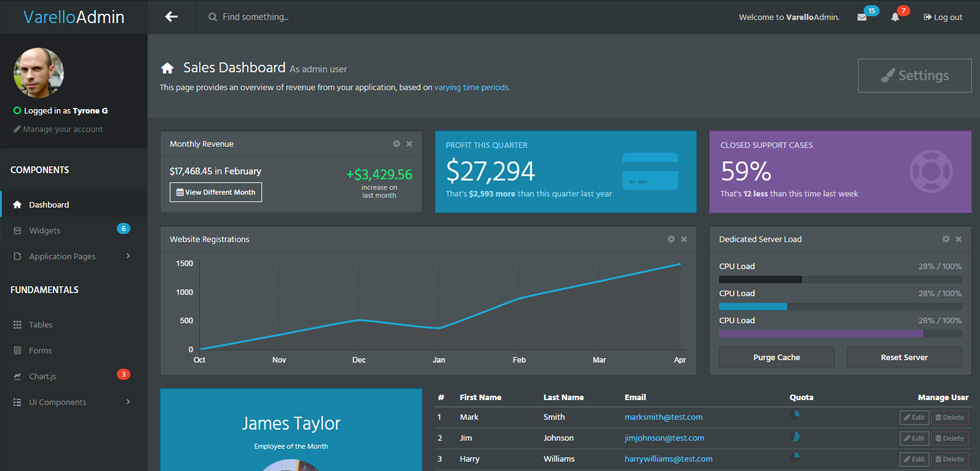Click the back arrow in header

[171, 17]
